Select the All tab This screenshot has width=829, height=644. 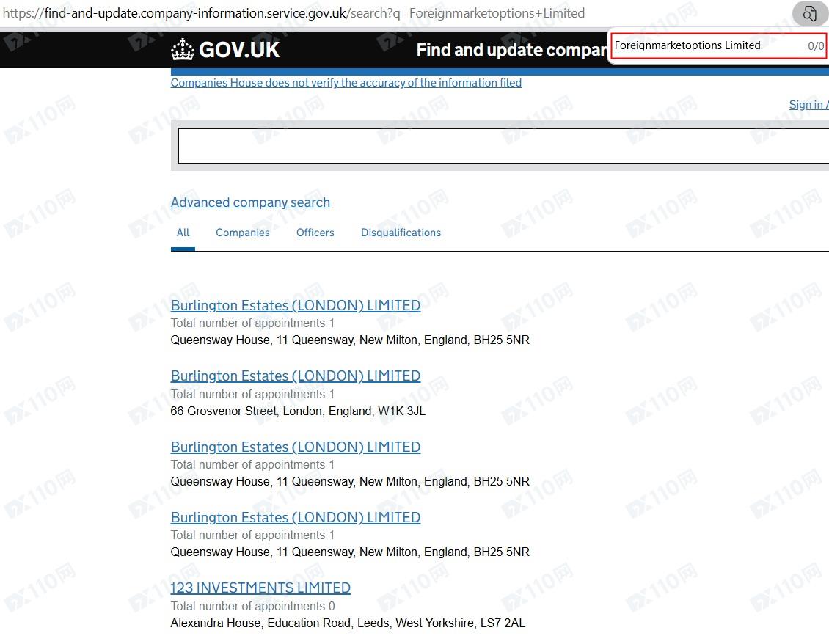pos(183,233)
